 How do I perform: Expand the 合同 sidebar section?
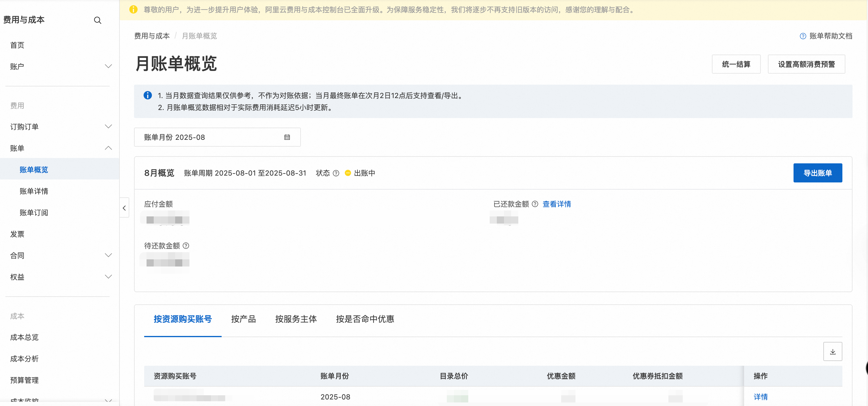point(108,255)
